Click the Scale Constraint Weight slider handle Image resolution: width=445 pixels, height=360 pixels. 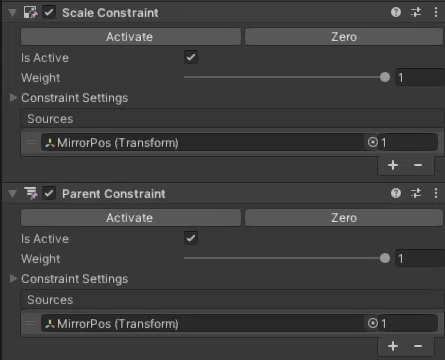pyautogui.click(x=385, y=77)
